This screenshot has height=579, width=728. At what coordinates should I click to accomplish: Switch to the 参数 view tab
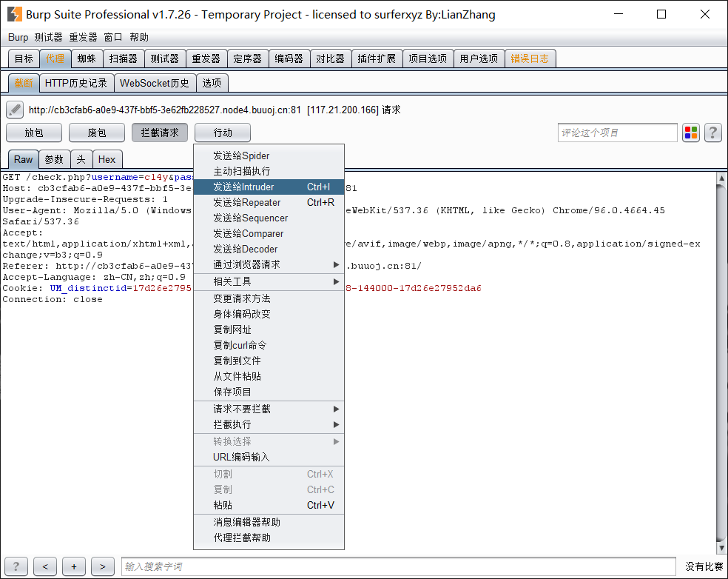pos(54,159)
